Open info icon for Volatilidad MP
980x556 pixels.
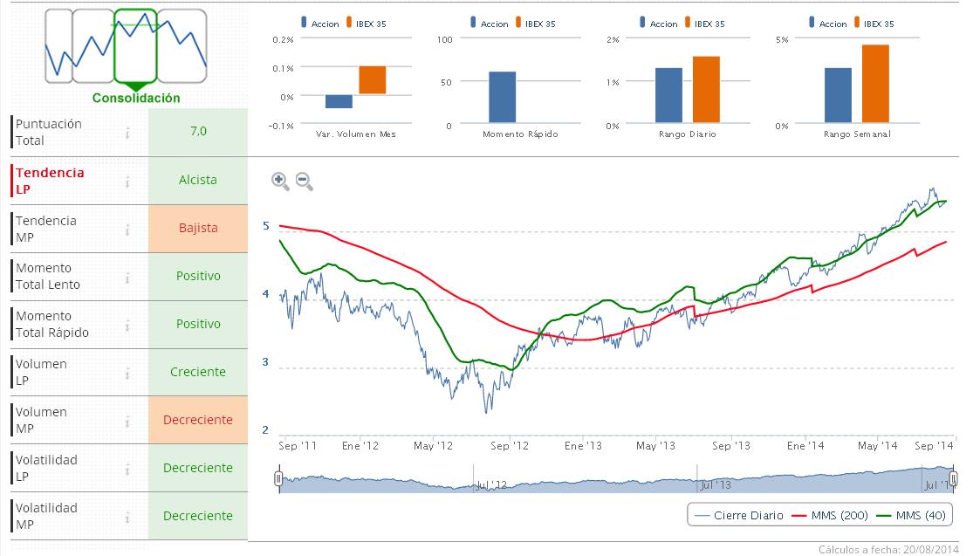tap(127, 517)
